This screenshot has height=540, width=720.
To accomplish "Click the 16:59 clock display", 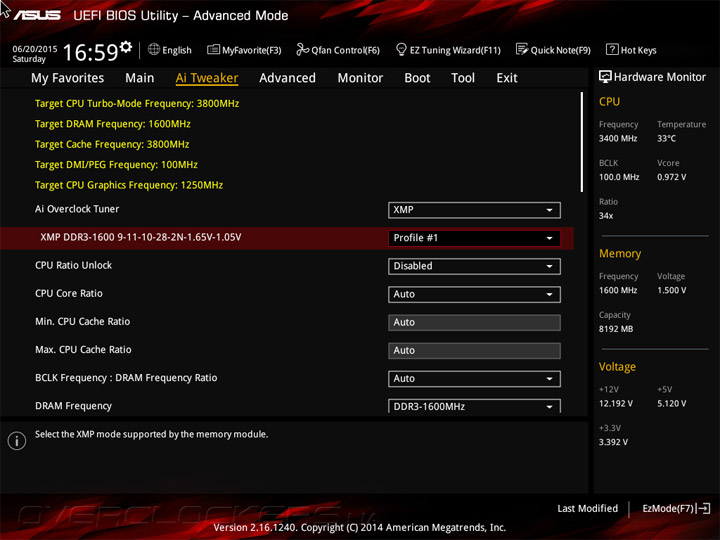I will pyautogui.click(x=90, y=52).
